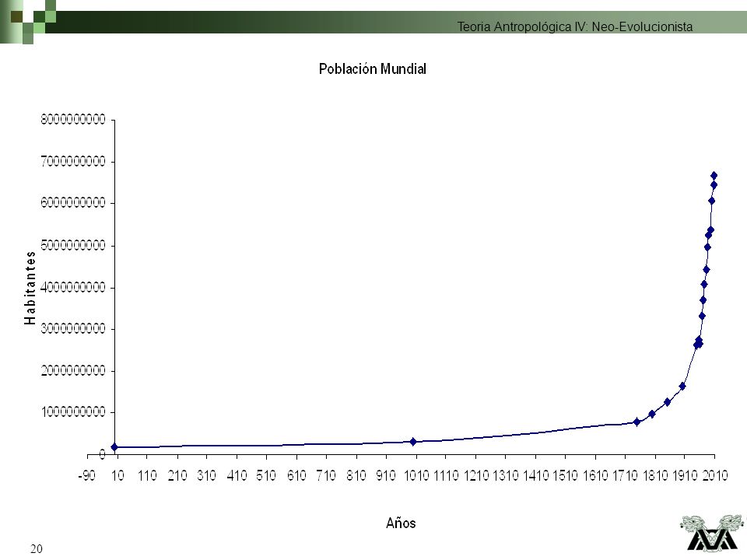Click the x-axis label 810
This screenshot has width=747, height=560.
pos(356,475)
